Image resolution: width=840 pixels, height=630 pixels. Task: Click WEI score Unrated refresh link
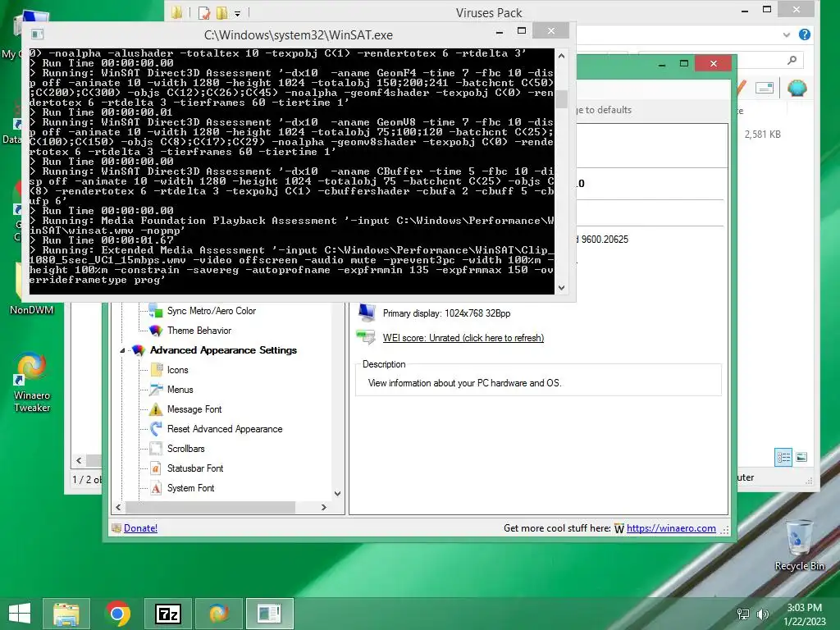click(x=463, y=338)
